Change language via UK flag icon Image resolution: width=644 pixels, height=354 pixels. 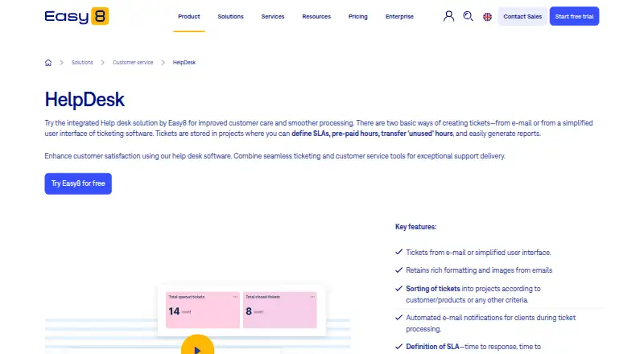[x=487, y=17]
